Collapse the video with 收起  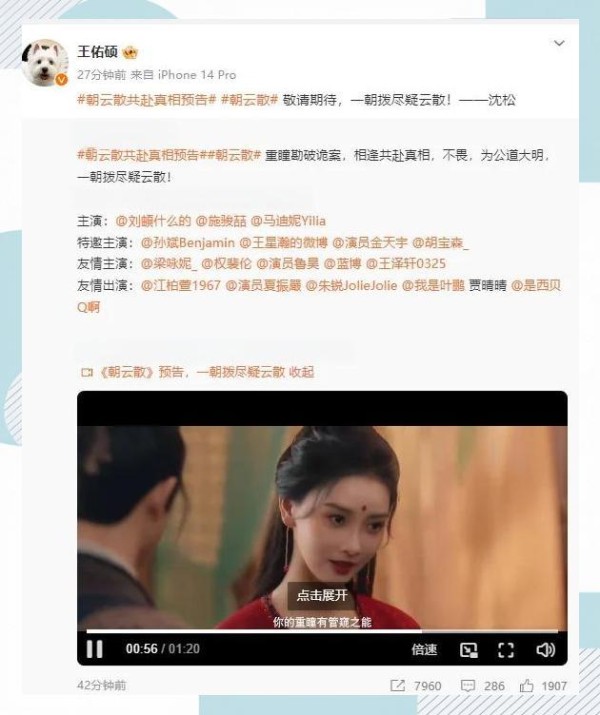pos(301,372)
